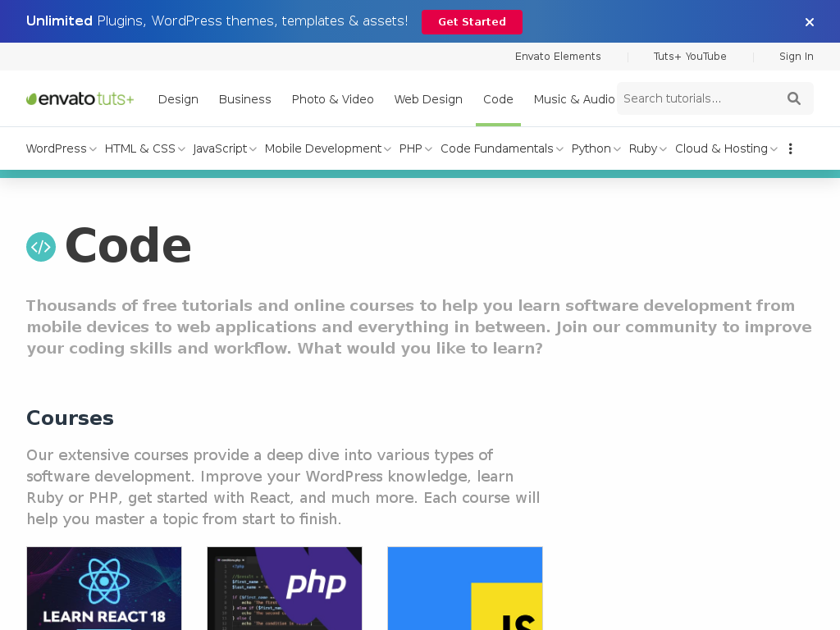The image size is (840, 630).
Task: Expand the Ruby dropdown
Action: coord(648,148)
